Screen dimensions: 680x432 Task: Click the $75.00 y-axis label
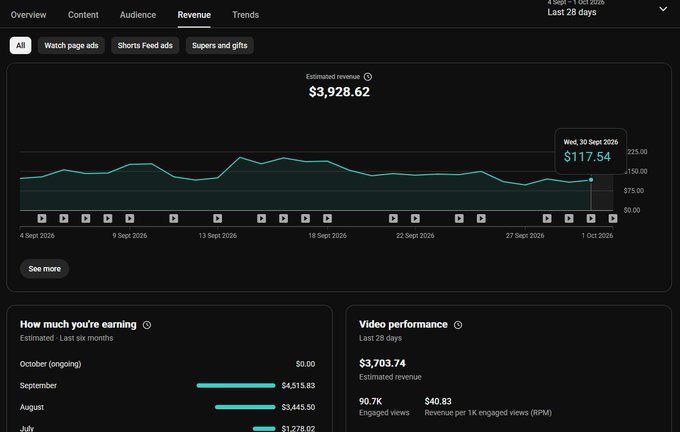click(x=634, y=191)
